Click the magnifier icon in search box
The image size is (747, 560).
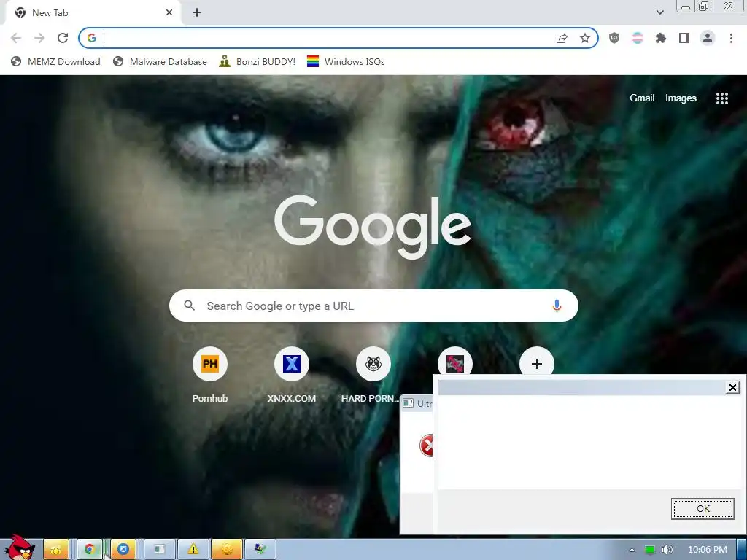tap(189, 306)
